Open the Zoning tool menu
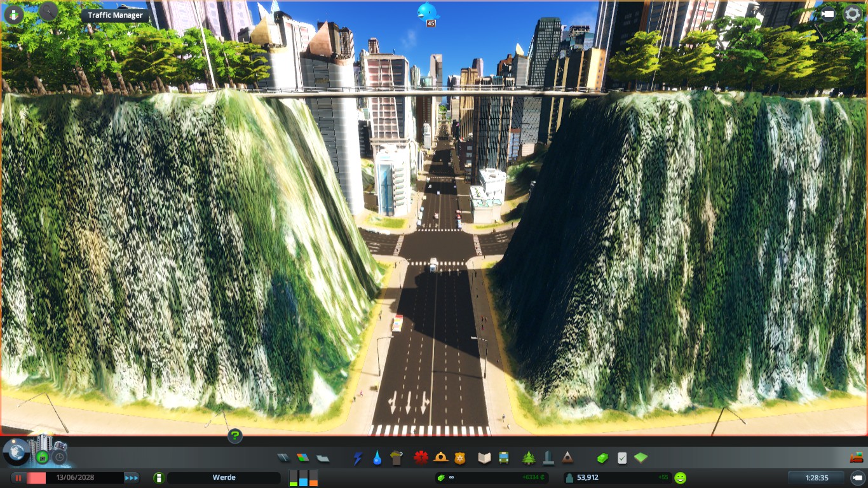The width and height of the screenshot is (868, 488). 302,457
